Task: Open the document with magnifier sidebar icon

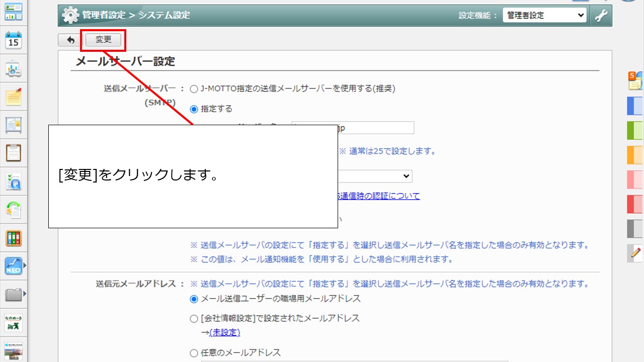Action: (14, 182)
